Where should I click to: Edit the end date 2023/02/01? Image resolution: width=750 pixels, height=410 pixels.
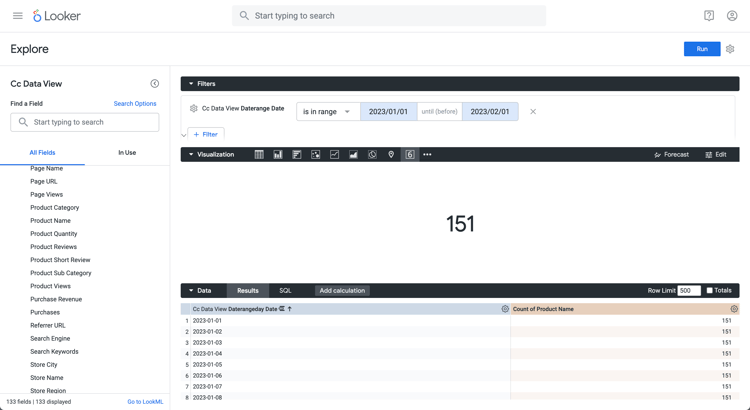click(x=490, y=111)
